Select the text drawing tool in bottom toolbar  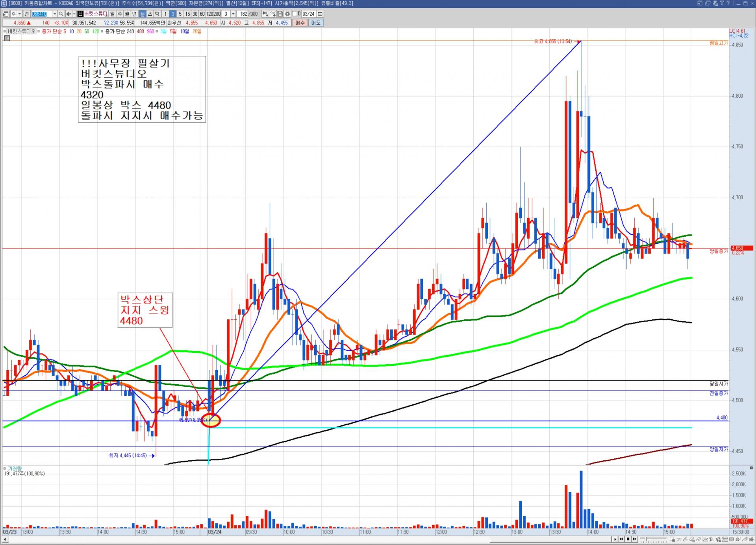click(711, 539)
